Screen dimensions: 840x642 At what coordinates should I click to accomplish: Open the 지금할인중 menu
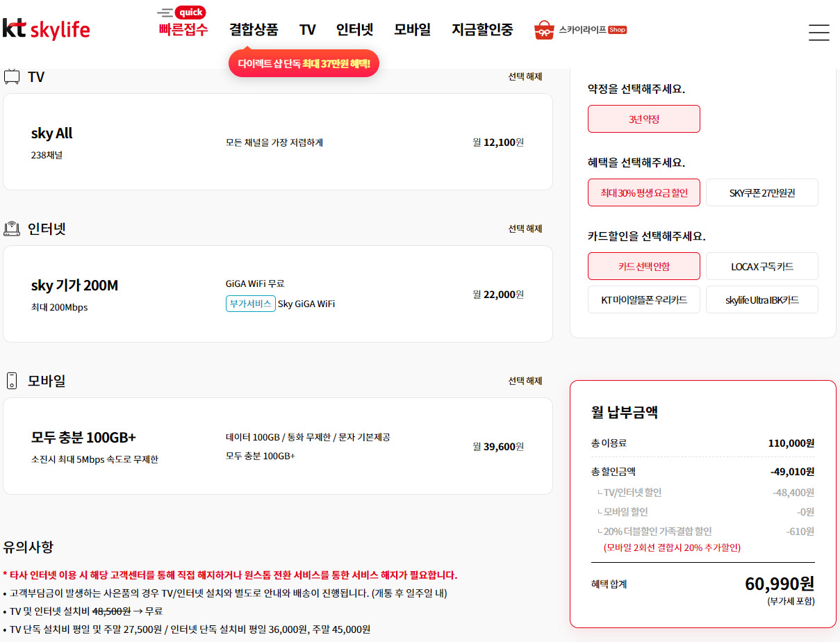click(482, 30)
